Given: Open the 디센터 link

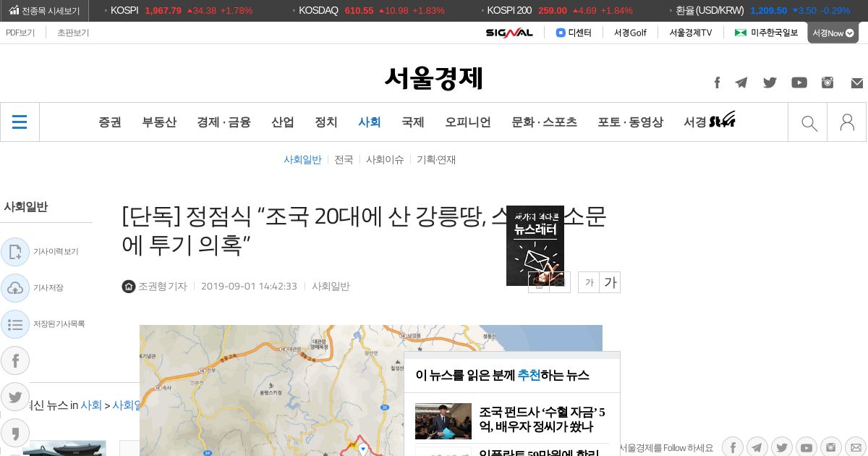Looking at the screenshot, I should pyautogui.click(x=574, y=33).
